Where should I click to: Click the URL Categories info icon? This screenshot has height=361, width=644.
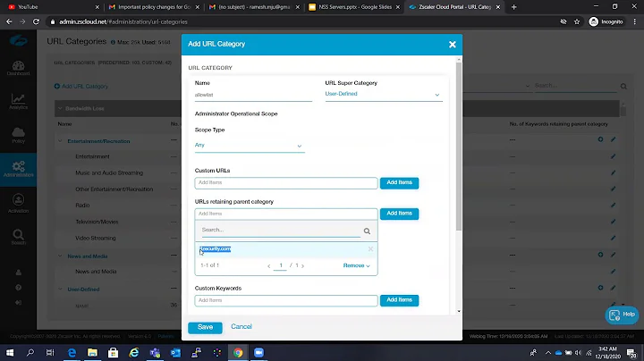tap(113, 42)
